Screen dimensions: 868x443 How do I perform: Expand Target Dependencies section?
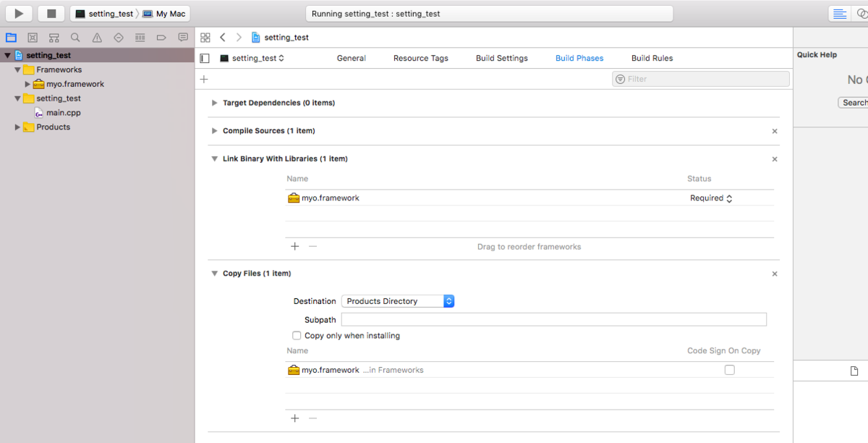(x=214, y=103)
